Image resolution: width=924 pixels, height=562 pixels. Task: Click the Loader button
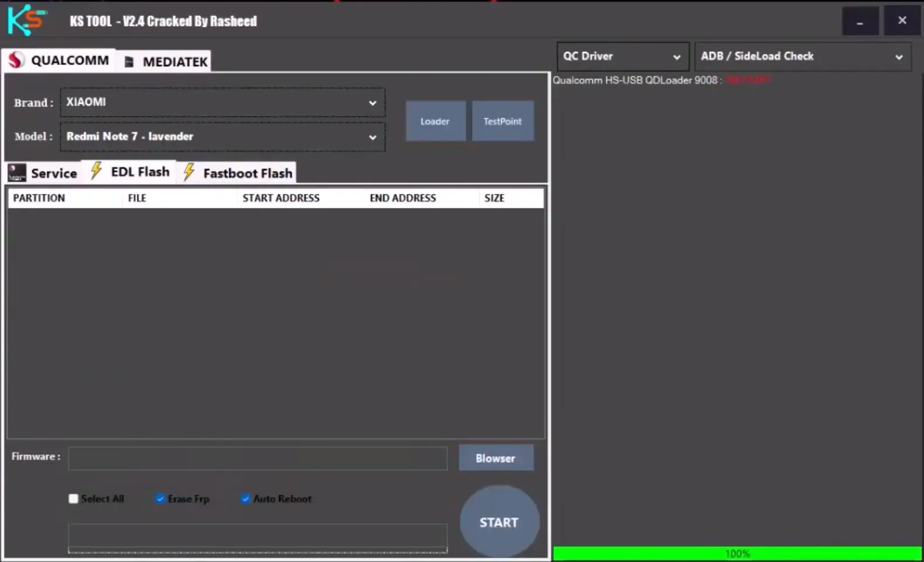(435, 121)
